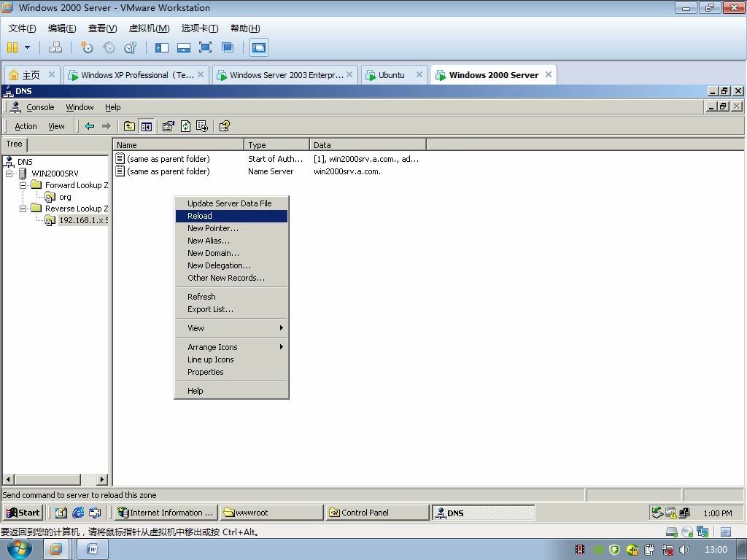Click the Windows 2000 Start button
The image size is (747, 560).
coord(23,513)
